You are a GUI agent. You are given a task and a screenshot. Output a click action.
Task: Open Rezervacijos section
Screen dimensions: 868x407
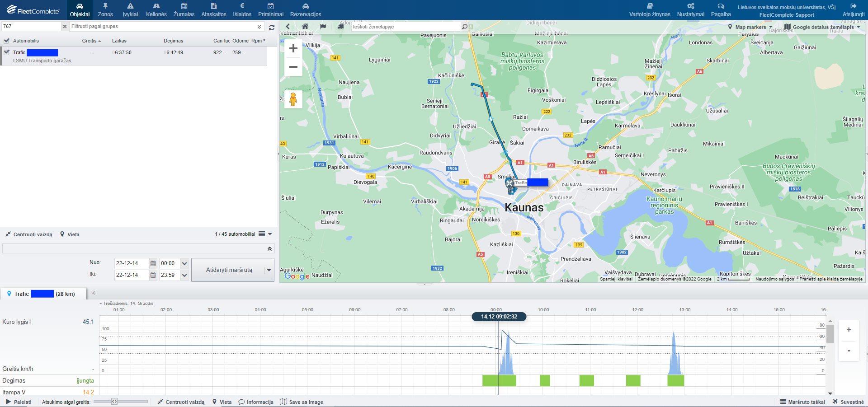(306, 10)
